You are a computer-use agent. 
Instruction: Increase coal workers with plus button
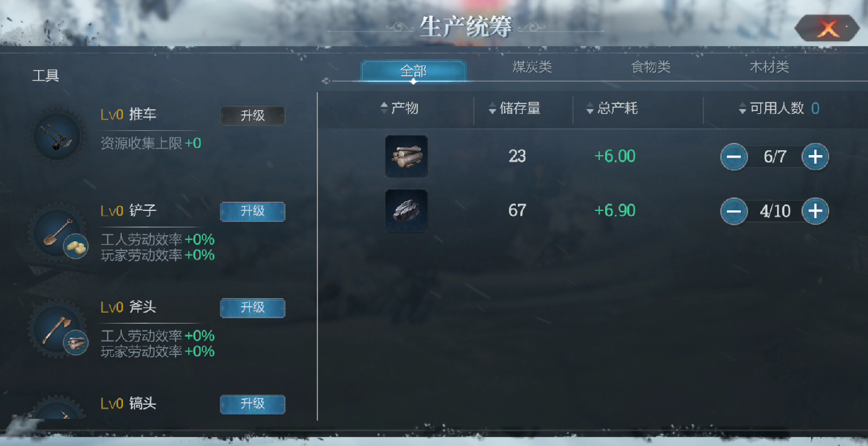click(815, 211)
